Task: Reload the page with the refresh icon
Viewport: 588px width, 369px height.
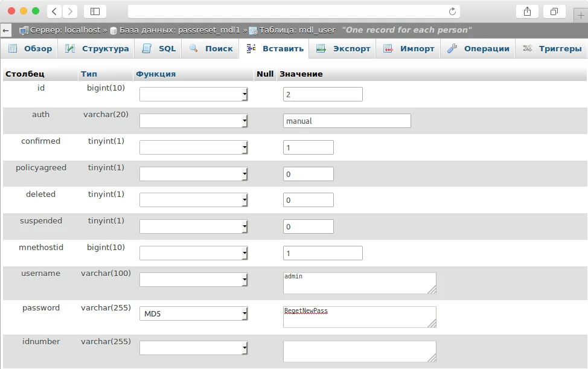Action: coord(452,11)
